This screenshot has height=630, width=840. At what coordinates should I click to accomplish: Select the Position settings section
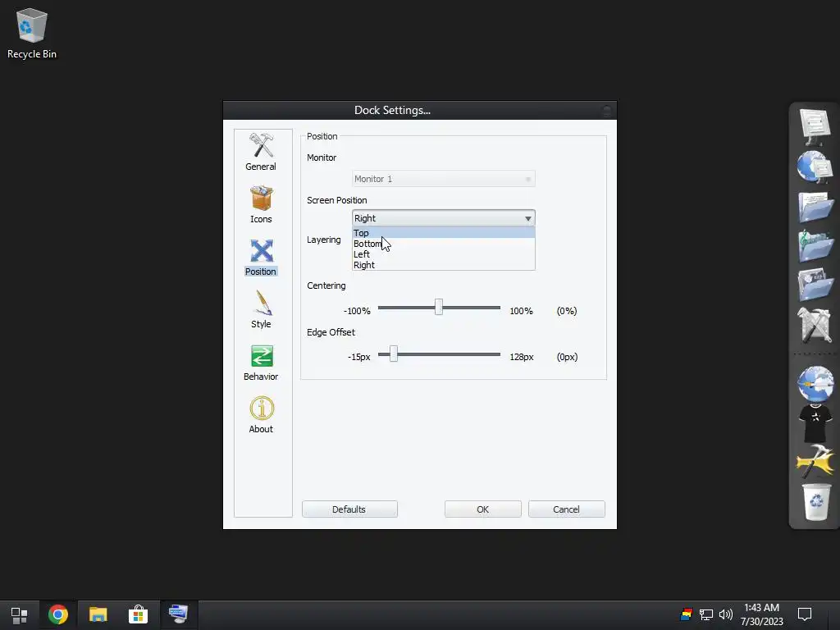pos(261,257)
